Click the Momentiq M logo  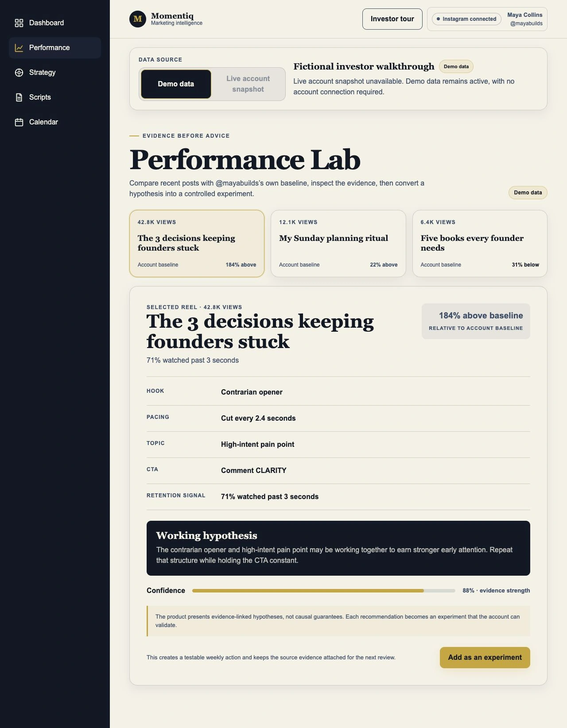pos(138,19)
